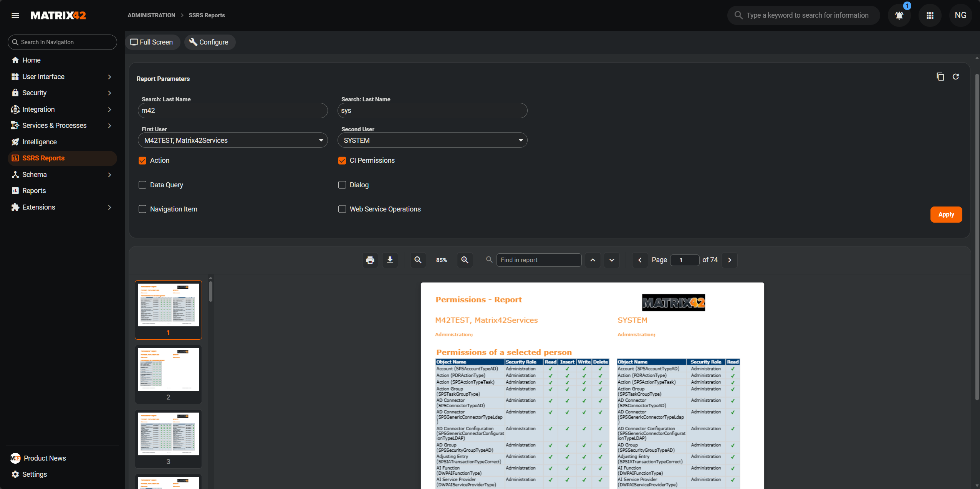The width and height of the screenshot is (980, 489).
Task: Click the Schema icon in sidebar
Action: 15,175
